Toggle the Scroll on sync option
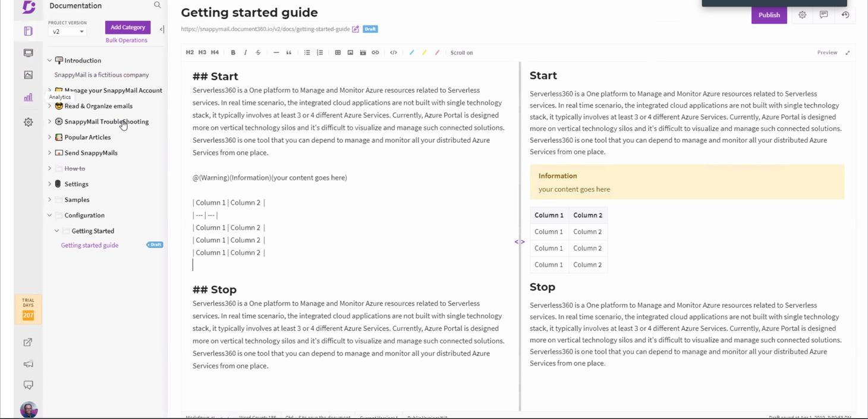Screen dimensions: 868x419 pyautogui.click(x=461, y=53)
